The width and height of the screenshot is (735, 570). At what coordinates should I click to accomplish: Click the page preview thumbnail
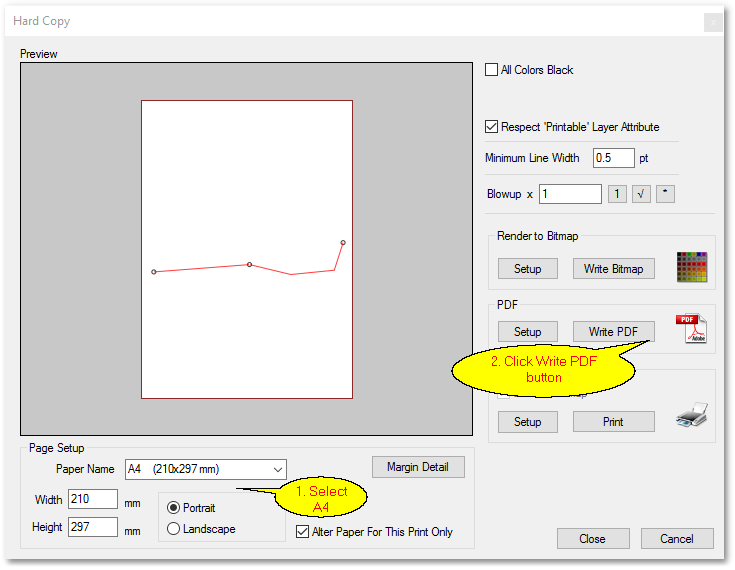pos(247,249)
